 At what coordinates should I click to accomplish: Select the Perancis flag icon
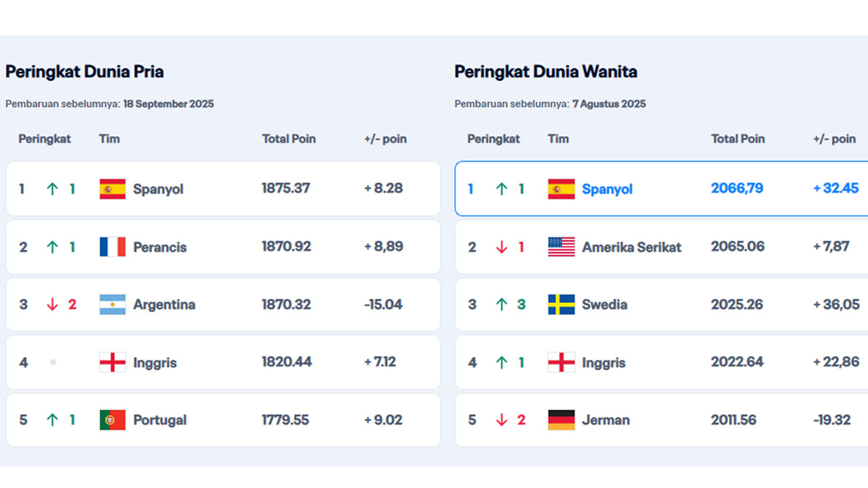coord(112,247)
